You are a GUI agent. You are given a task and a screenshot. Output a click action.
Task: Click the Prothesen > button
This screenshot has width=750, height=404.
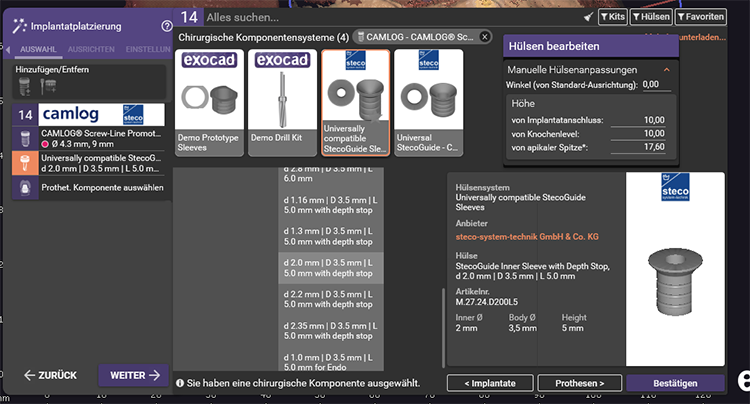(x=579, y=383)
